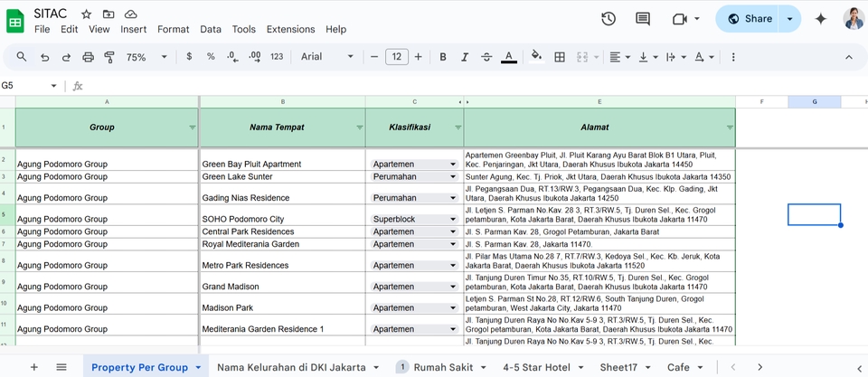Open the Alamat column filter
Image resolution: width=868 pixels, height=377 pixels.
pos(730,127)
